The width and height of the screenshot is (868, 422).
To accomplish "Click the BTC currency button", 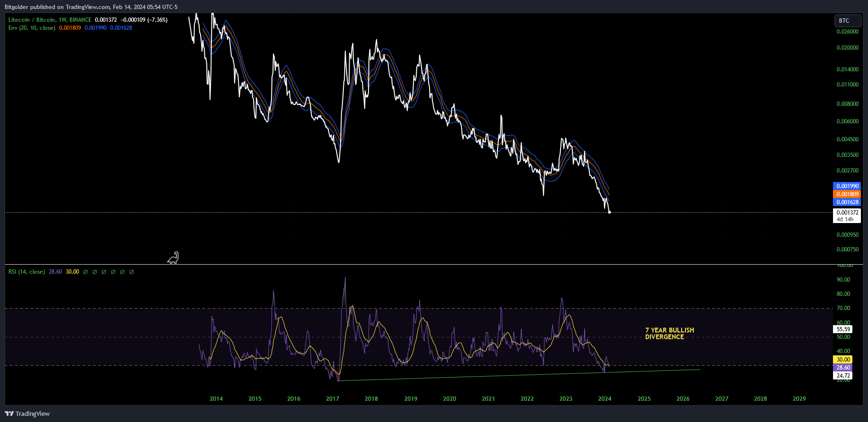I will coord(848,20).
